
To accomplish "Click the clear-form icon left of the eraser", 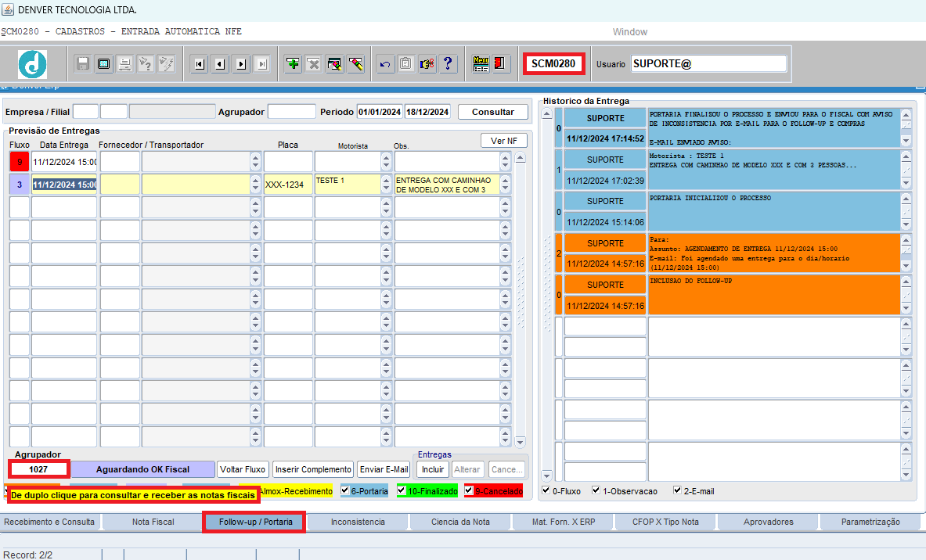I will (335, 63).
